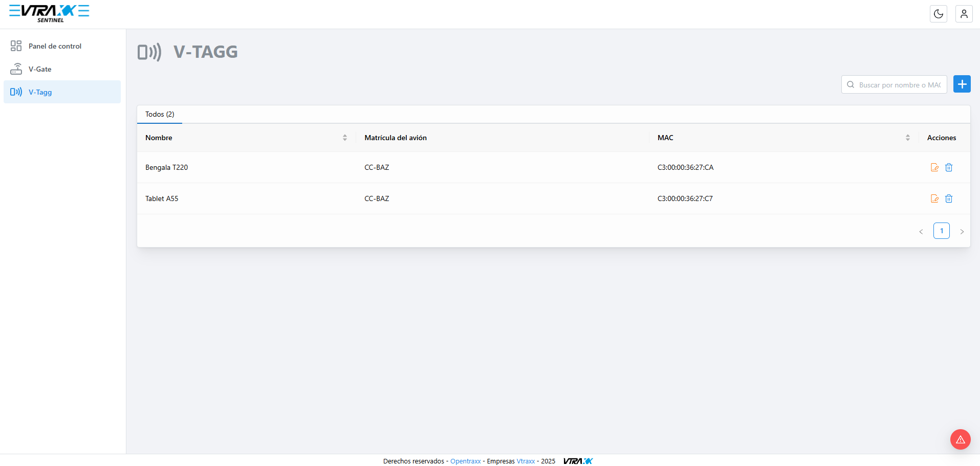
Task: Click the blue plus add V-Tagg button
Action: [962, 84]
